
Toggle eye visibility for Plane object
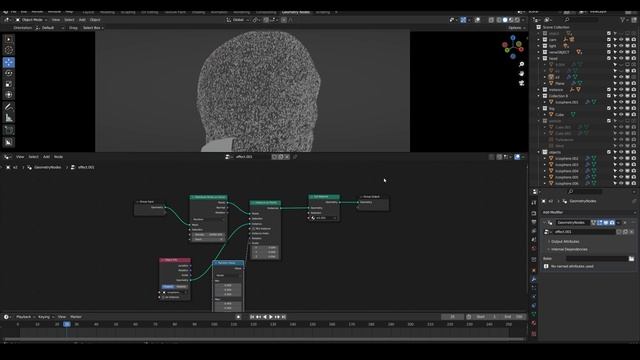tap(621, 83)
